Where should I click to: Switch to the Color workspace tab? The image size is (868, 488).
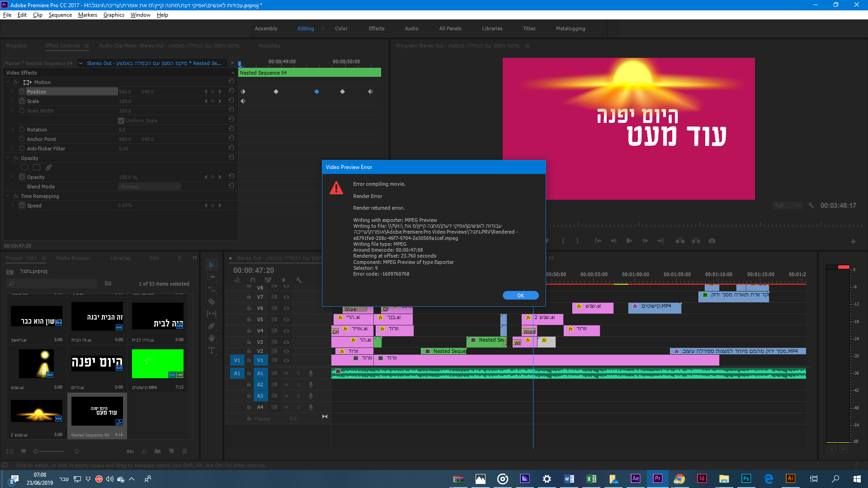341,28
